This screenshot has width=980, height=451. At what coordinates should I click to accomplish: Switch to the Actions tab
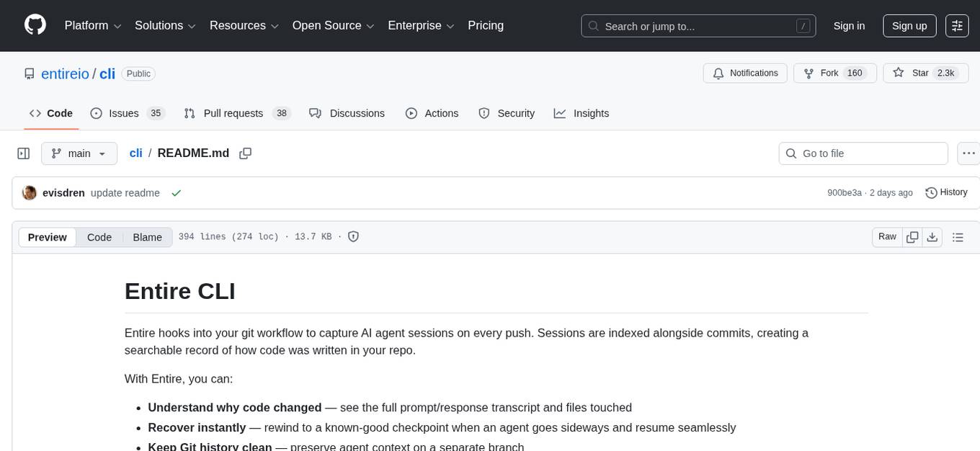pyautogui.click(x=441, y=113)
